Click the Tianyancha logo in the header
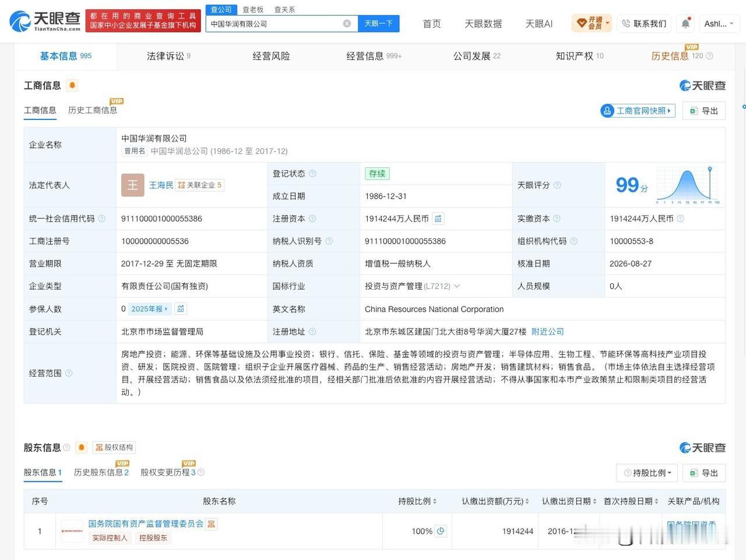 [45, 22]
